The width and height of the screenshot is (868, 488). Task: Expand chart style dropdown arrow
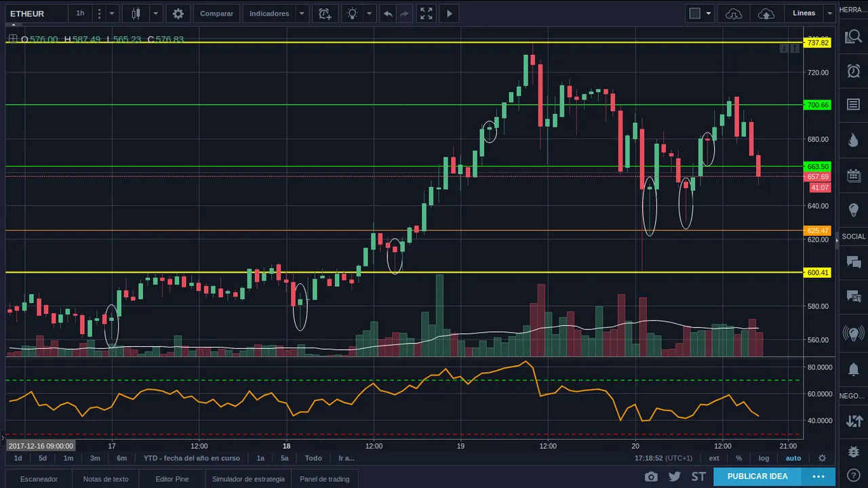pos(156,14)
